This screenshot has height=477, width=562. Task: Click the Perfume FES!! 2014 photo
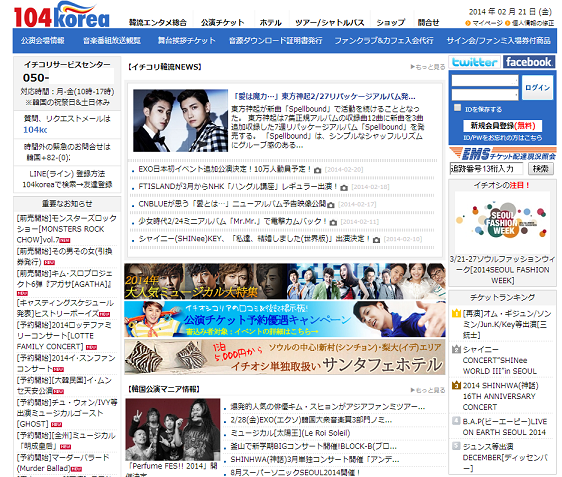[x=173, y=429]
